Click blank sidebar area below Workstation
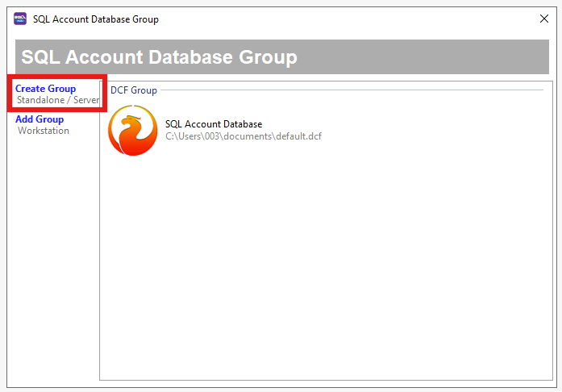 52,242
